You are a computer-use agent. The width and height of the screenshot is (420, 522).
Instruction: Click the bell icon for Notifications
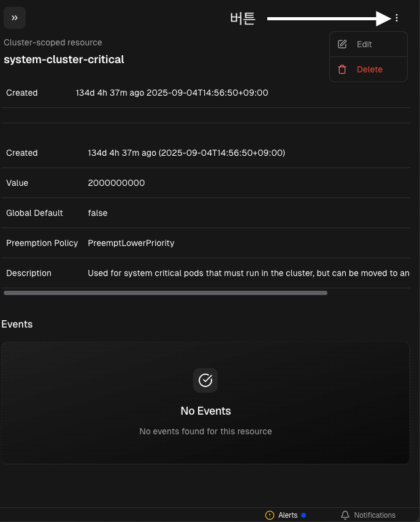pos(345,515)
